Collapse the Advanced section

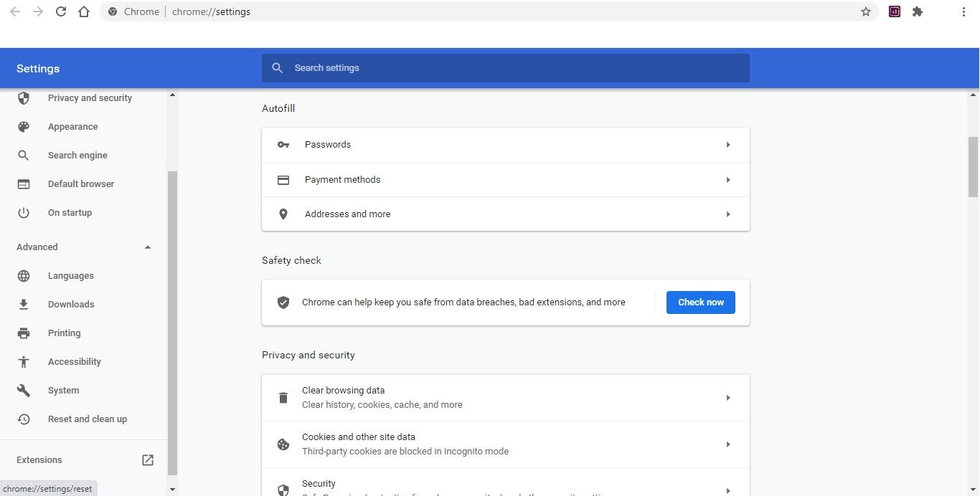tap(148, 247)
